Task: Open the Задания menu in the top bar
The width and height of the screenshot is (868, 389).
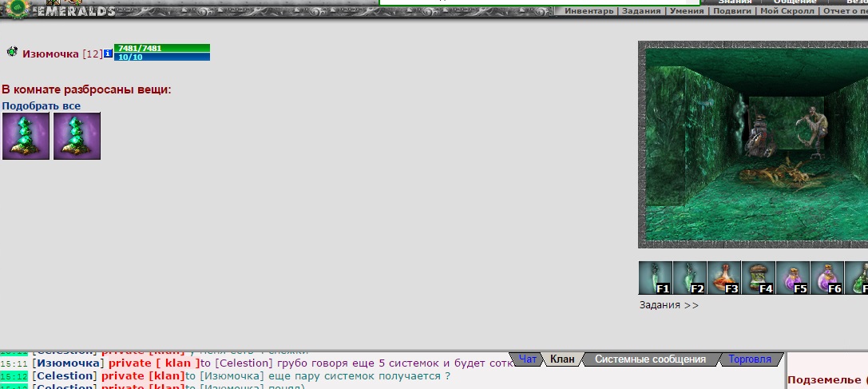Action: [x=641, y=11]
